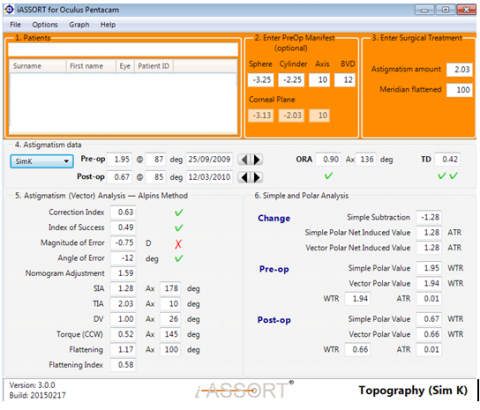Screen dimensions: 480x410
Task: Open the SimK measurement dropdown
Action: tap(42, 161)
